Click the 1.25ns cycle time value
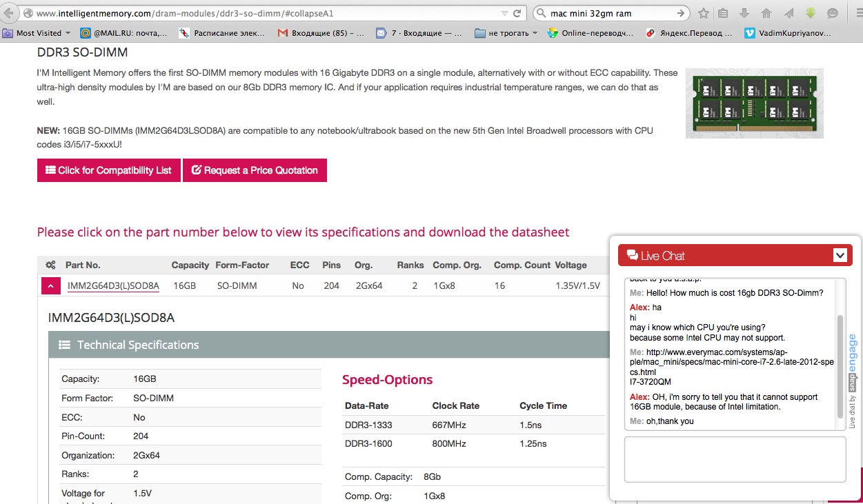This screenshot has width=863, height=504. click(533, 443)
